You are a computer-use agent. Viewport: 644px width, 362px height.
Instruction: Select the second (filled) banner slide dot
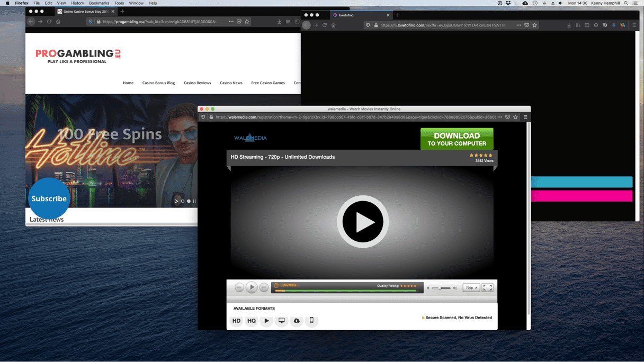(189, 201)
